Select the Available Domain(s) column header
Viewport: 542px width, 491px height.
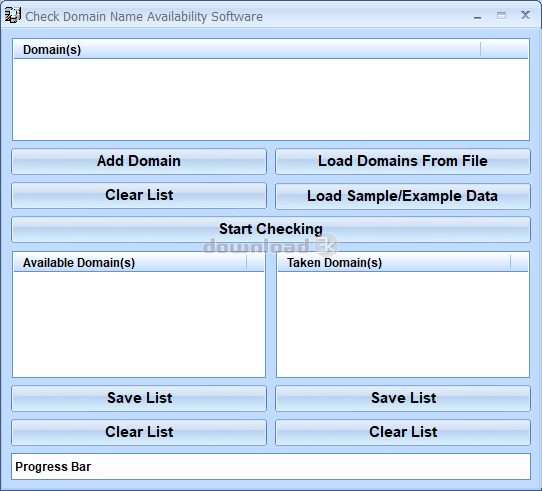(130, 262)
